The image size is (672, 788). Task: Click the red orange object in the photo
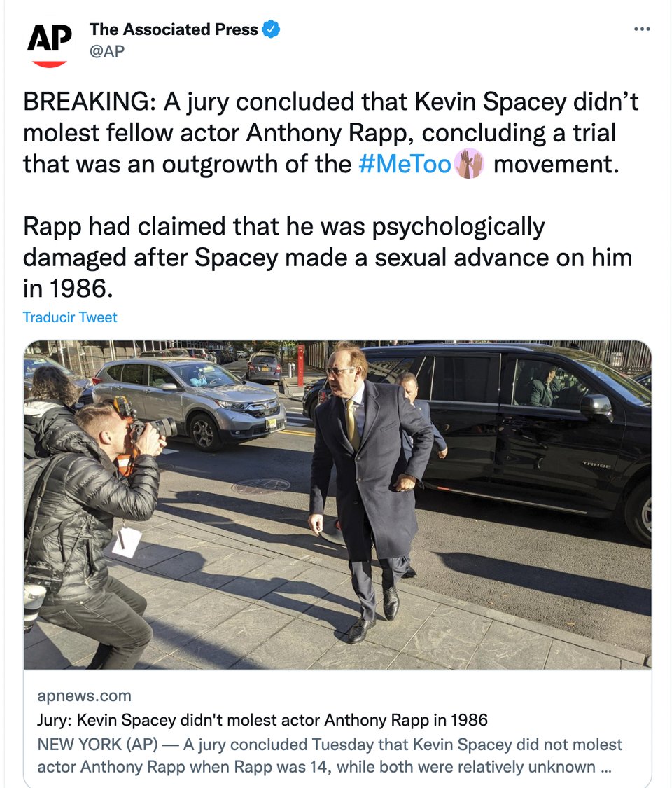click(301, 366)
